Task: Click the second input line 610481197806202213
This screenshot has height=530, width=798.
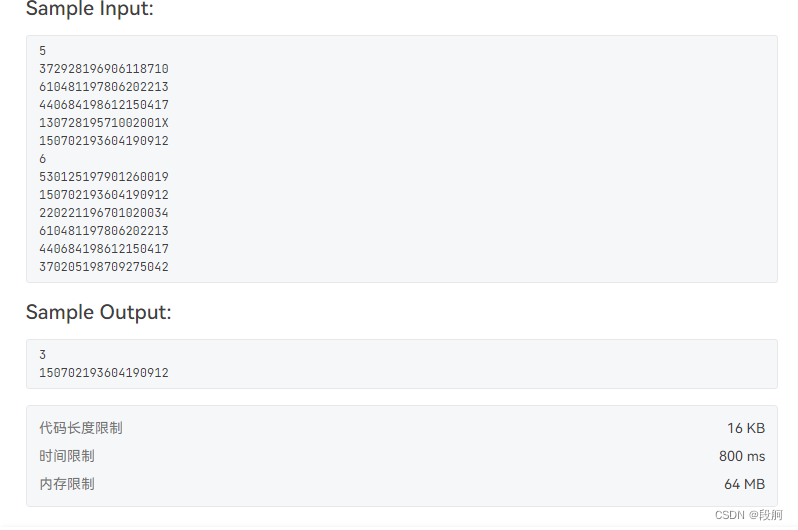Action: point(103,87)
